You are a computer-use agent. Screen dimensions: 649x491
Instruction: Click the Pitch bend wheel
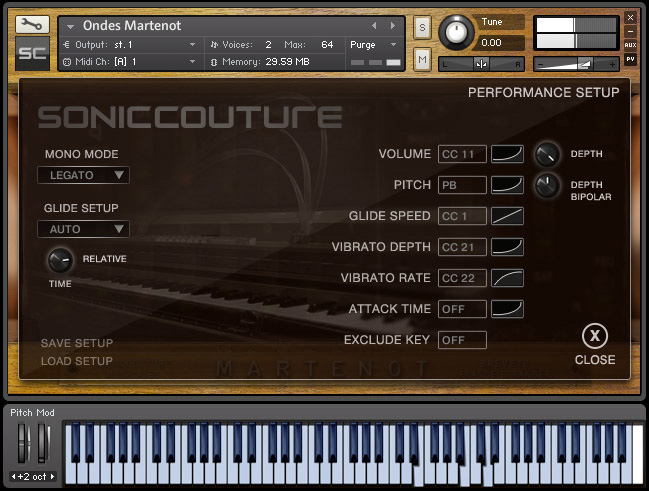point(24,442)
